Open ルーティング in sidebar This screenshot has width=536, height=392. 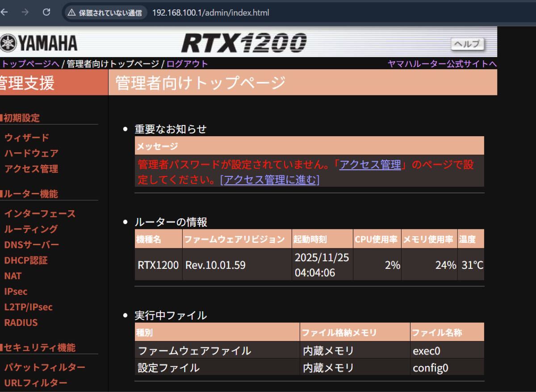tap(31, 229)
